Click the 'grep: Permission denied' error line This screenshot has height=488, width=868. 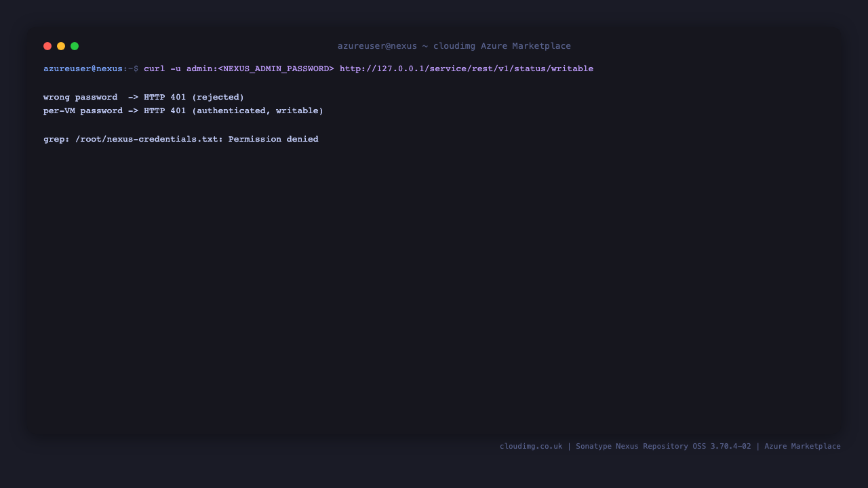pos(181,139)
